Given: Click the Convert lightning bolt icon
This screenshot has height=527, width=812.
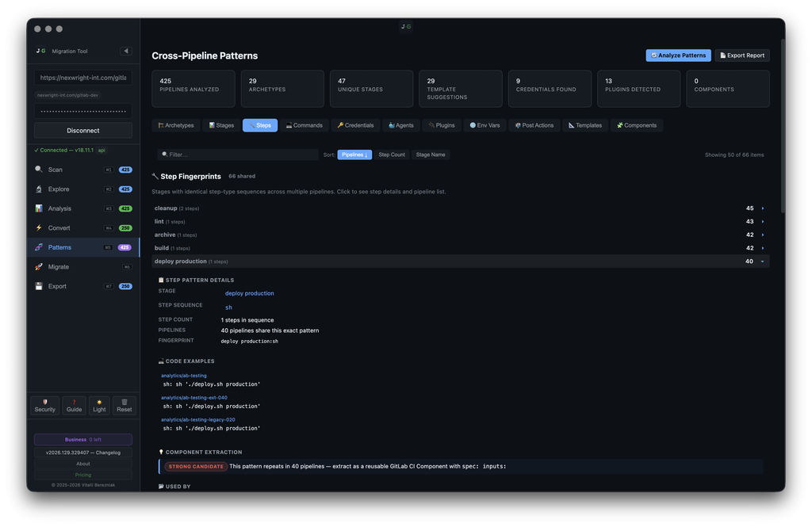Looking at the screenshot, I should (x=39, y=227).
